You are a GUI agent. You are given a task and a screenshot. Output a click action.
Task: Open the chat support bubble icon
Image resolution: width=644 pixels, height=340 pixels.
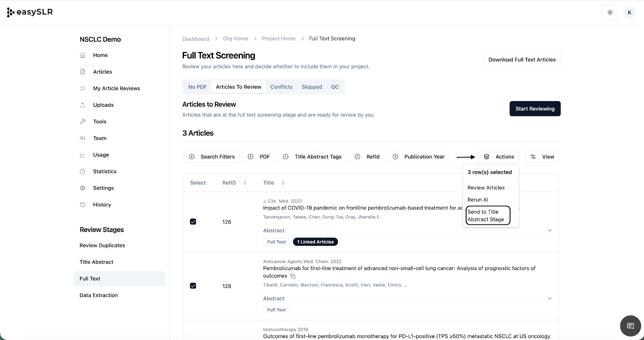(630, 326)
